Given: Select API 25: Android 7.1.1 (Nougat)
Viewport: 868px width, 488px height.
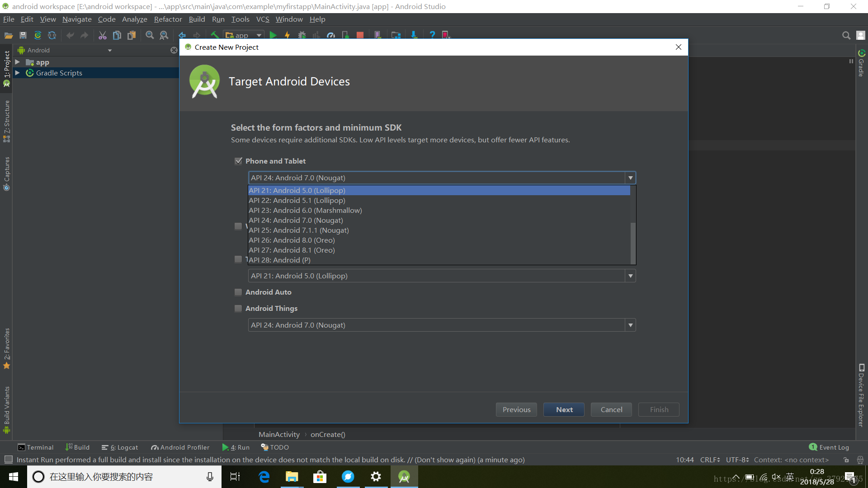Looking at the screenshot, I should point(439,230).
